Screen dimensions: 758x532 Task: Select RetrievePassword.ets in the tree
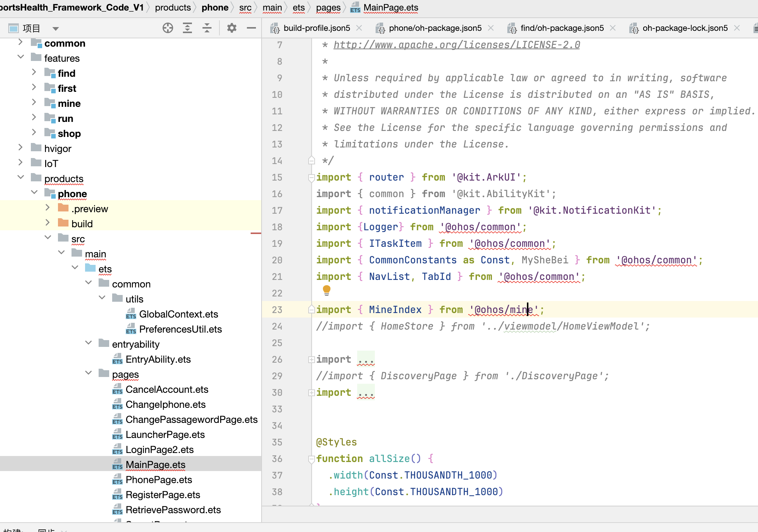[173, 509]
